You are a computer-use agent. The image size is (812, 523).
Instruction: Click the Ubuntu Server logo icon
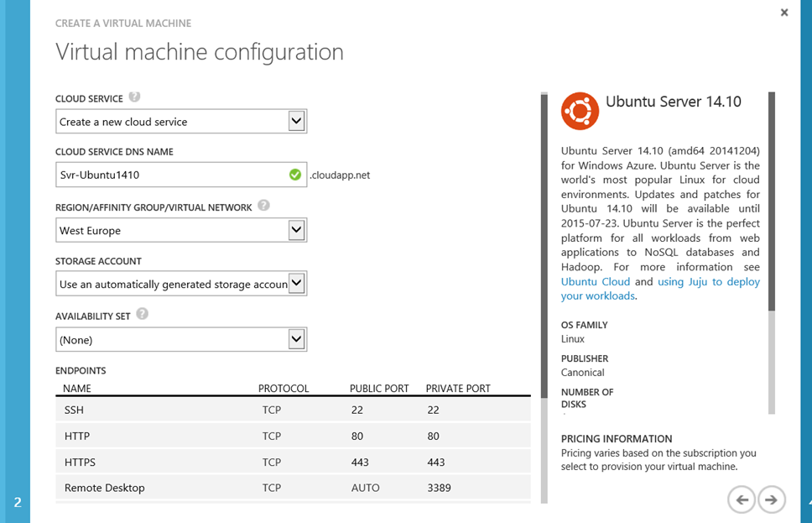pyautogui.click(x=580, y=111)
